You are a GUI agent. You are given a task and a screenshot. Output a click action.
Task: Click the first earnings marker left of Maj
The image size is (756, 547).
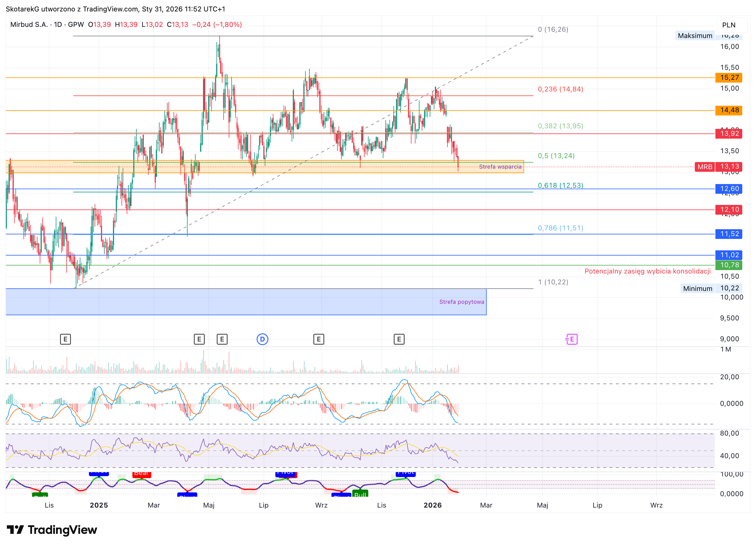[199, 339]
